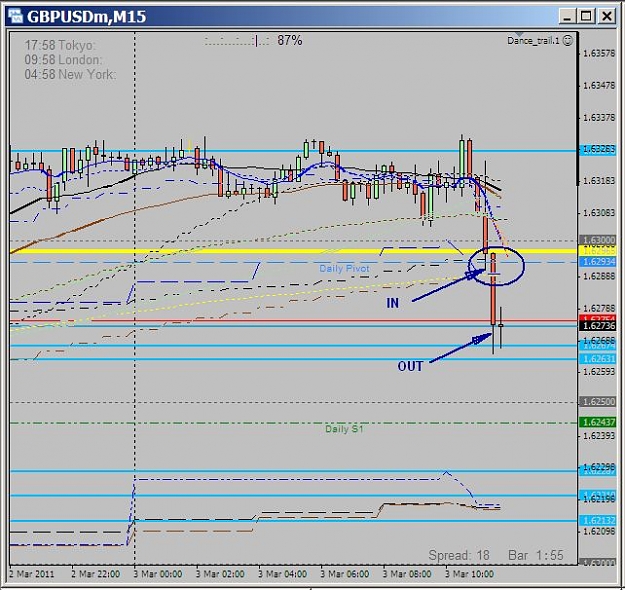The width and height of the screenshot is (625, 590).
Task: Click the 1.62393 price scale value
Action: [599, 436]
